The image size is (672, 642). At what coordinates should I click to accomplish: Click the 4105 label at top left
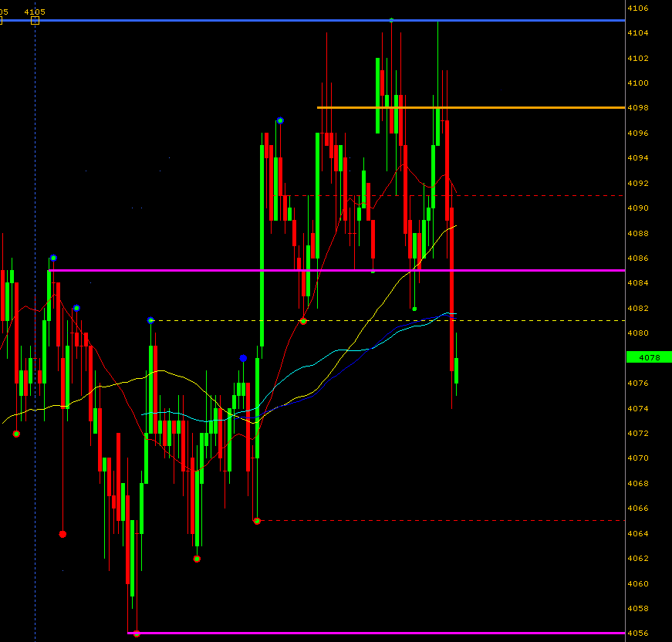35,12
